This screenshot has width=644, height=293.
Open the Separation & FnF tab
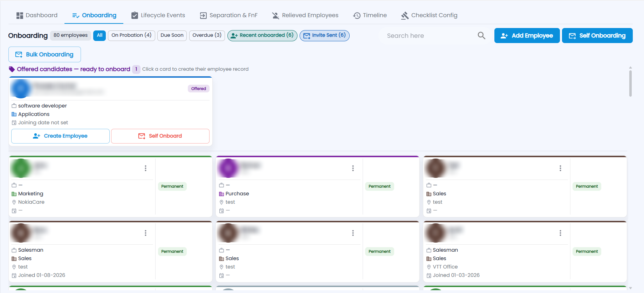[228, 15]
